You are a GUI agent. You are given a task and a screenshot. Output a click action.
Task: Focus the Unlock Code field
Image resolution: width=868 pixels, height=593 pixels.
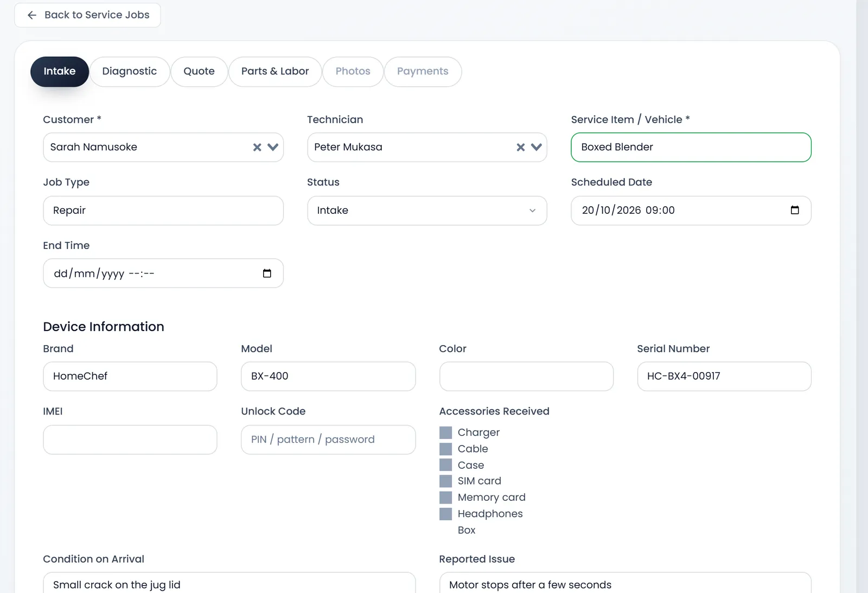328,439
